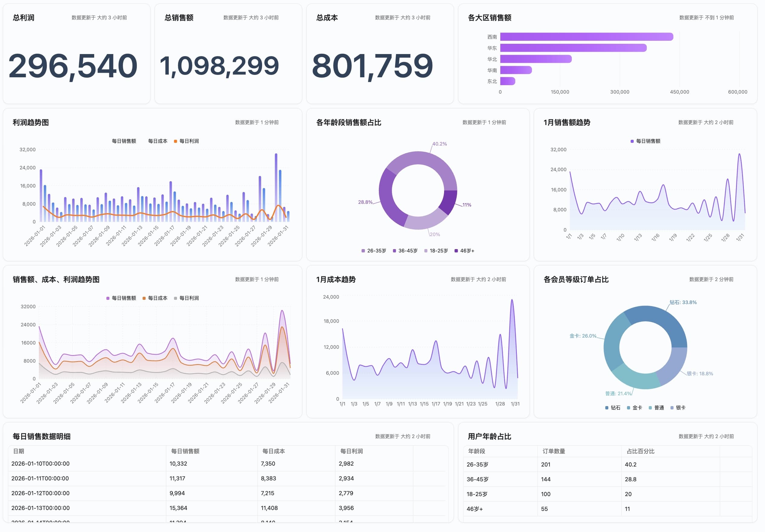Screen dimensions: 765x532
Task: Toggle 每日成本 legend in 销售额、成本、利润趋势图
Action: (x=155, y=298)
